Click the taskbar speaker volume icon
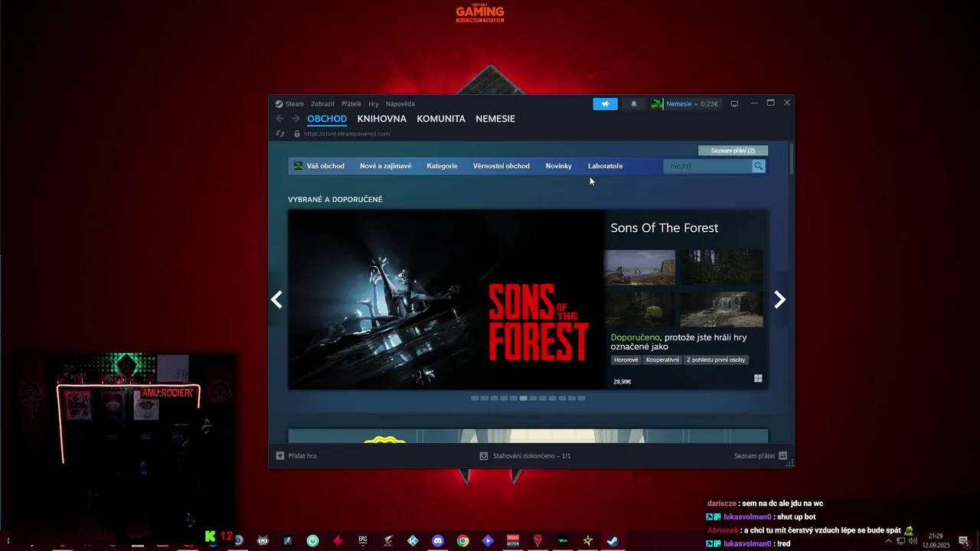980x551 pixels. [913, 541]
